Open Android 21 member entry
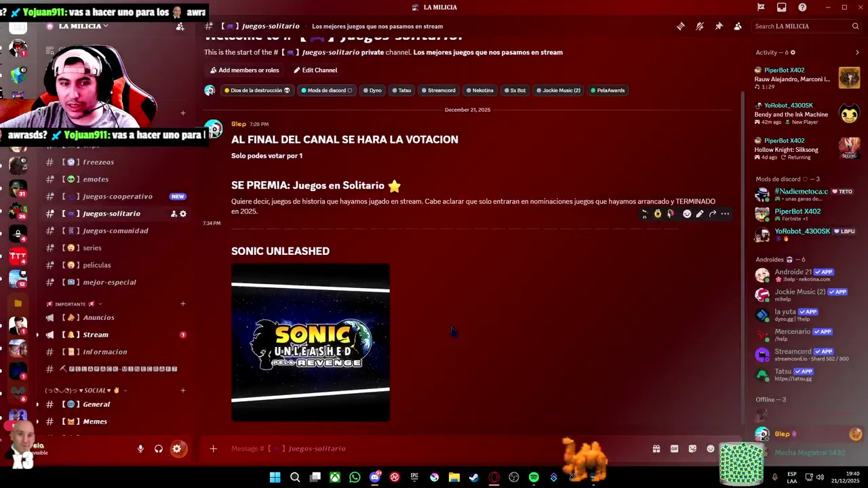This screenshot has height=488, width=868. pyautogui.click(x=807, y=275)
